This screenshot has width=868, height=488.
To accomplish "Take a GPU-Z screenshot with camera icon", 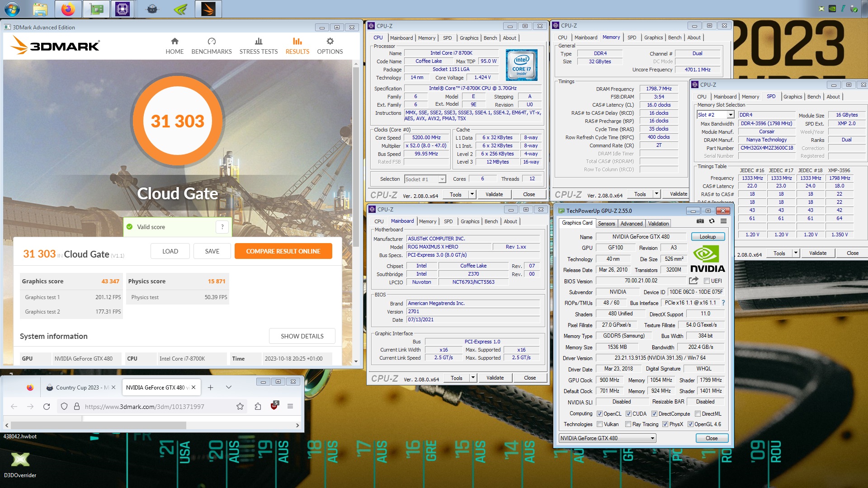I will point(700,221).
